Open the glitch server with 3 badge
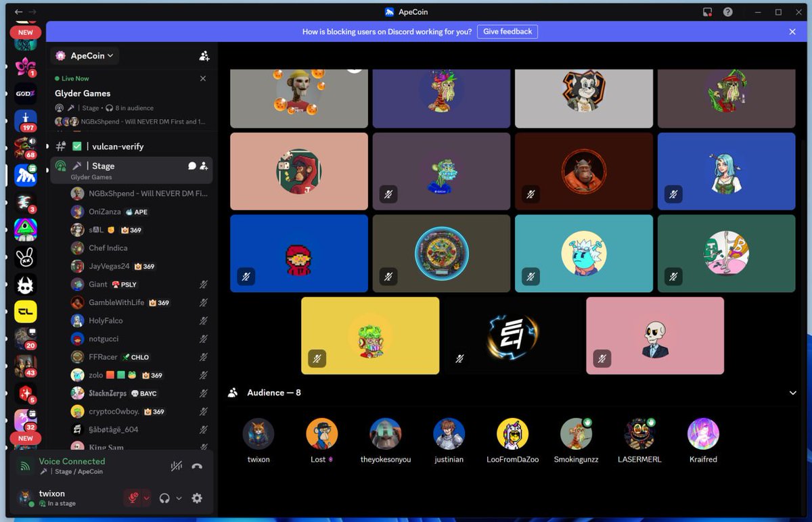The image size is (812, 522). [x=25, y=202]
